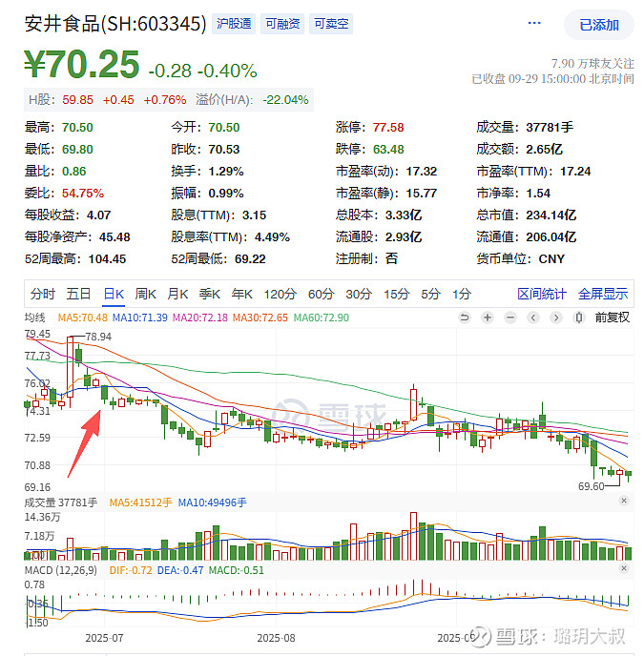The width and height of the screenshot is (644, 656).
Task: Switch to 15分 chart tab
Action: pyautogui.click(x=397, y=294)
